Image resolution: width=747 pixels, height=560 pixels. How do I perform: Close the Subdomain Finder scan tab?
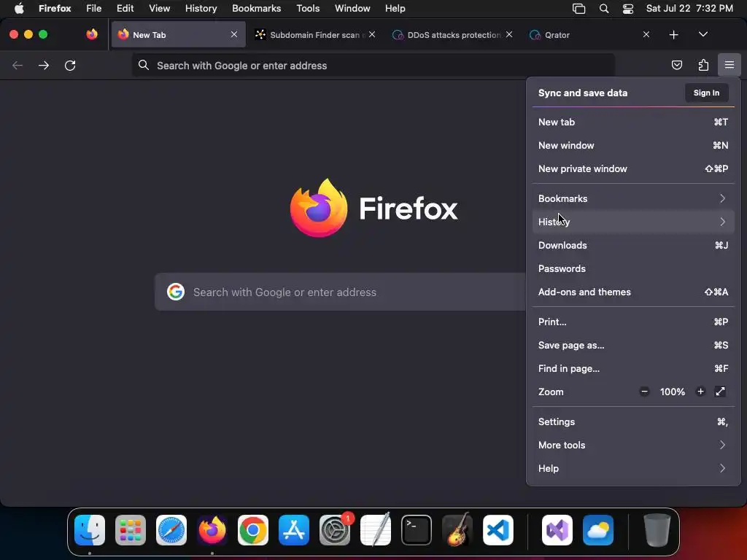click(372, 34)
